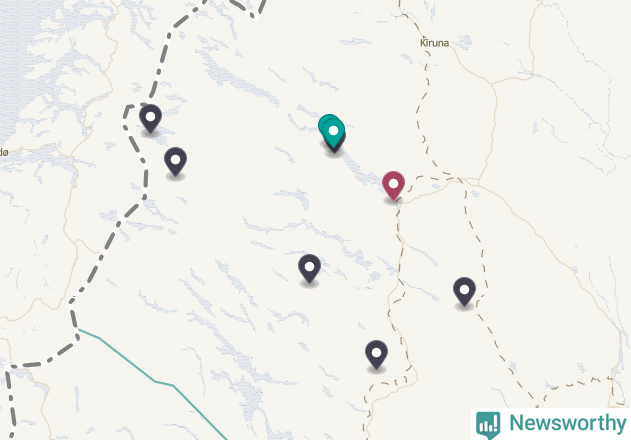Click the solid teal boundary line
Viewport: 631px width, 440px height.
[155, 381]
